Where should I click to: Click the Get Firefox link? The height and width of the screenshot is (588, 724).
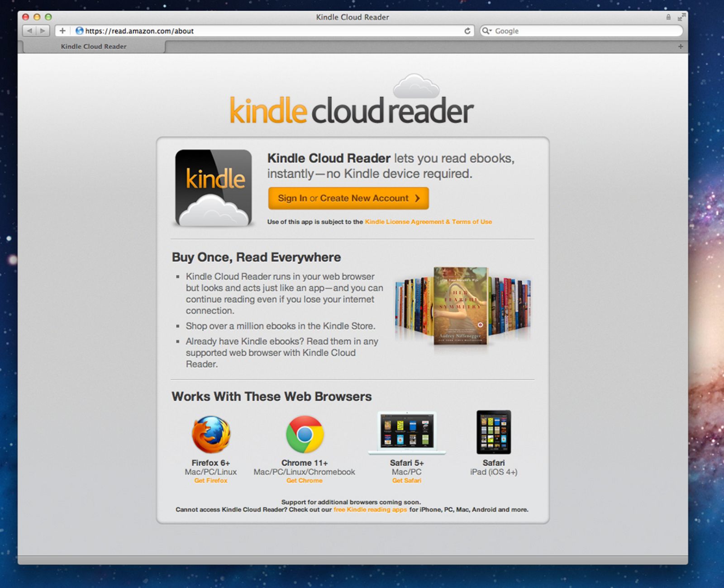click(210, 481)
